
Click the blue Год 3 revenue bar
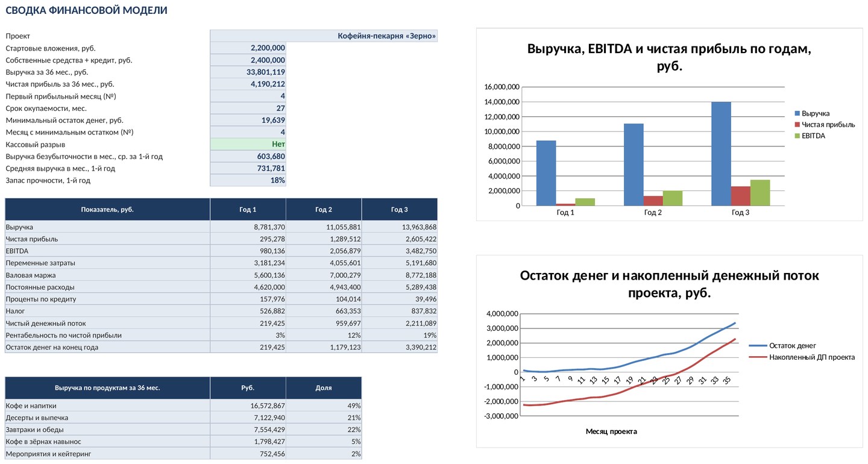pyautogui.click(x=721, y=154)
